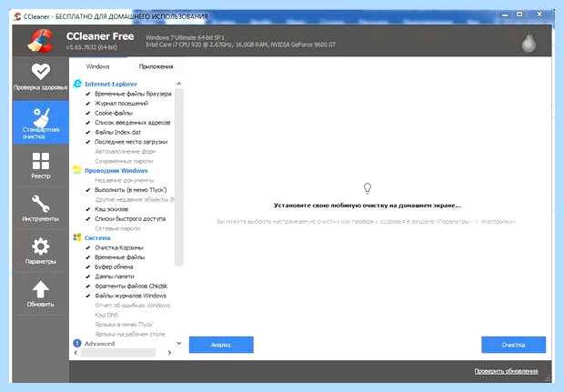Open the Параметры gear icon
The image size is (564, 392).
(x=41, y=246)
